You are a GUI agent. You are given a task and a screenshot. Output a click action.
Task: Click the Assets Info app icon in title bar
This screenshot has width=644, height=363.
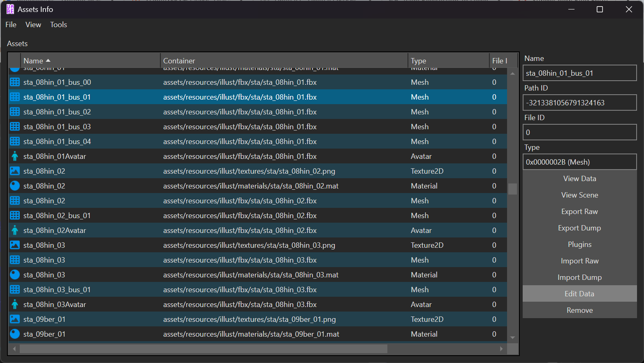10,9
